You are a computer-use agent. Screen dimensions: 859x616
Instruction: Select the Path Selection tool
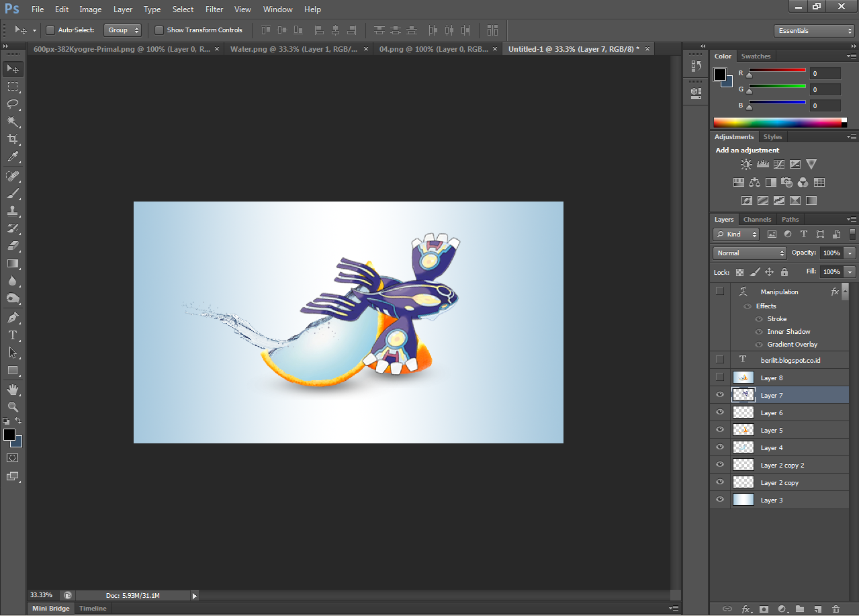pos(13,353)
